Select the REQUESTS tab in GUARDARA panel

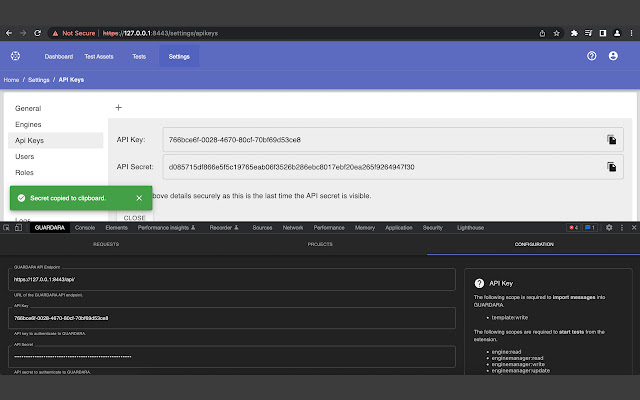point(106,244)
